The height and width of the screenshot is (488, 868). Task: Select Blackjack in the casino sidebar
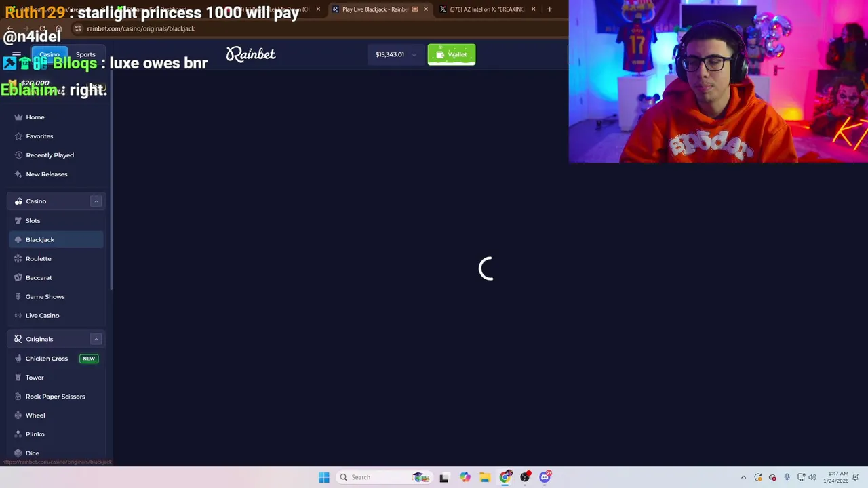point(39,239)
